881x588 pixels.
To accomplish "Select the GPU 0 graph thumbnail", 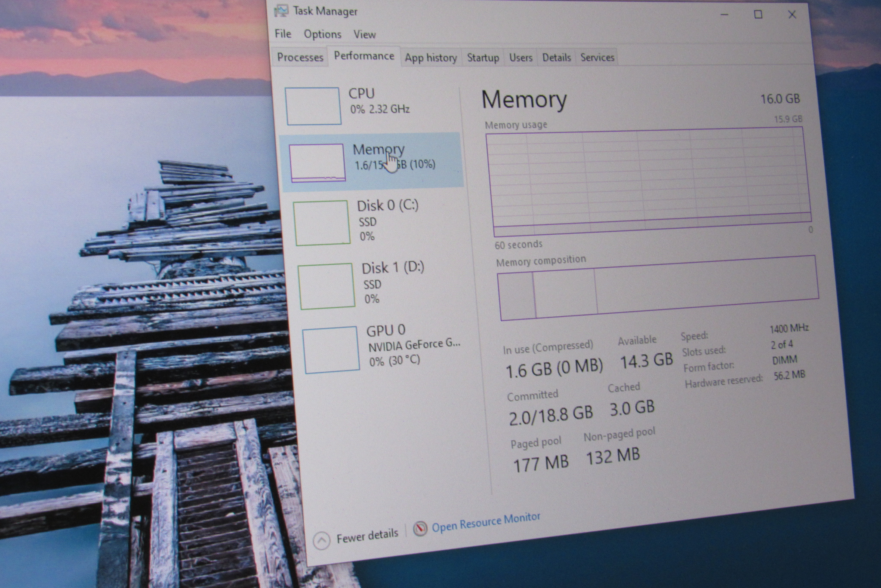I will (x=331, y=349).
